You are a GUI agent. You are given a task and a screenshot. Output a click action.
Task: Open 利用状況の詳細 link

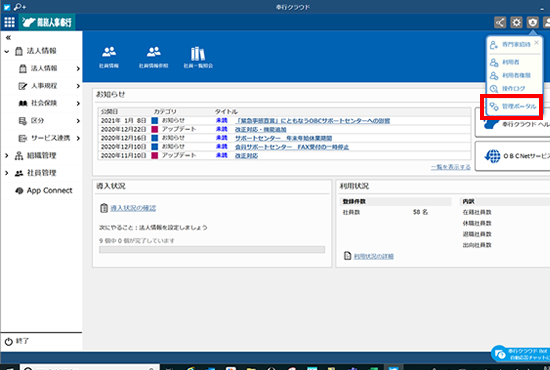point(374,256)
